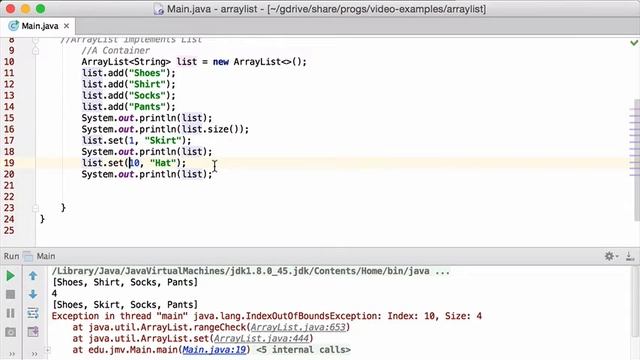Collapse the method closing brace at line 23
Image resolution: width=640 pixels, height=360 pixels.
(x=36, y=208)
